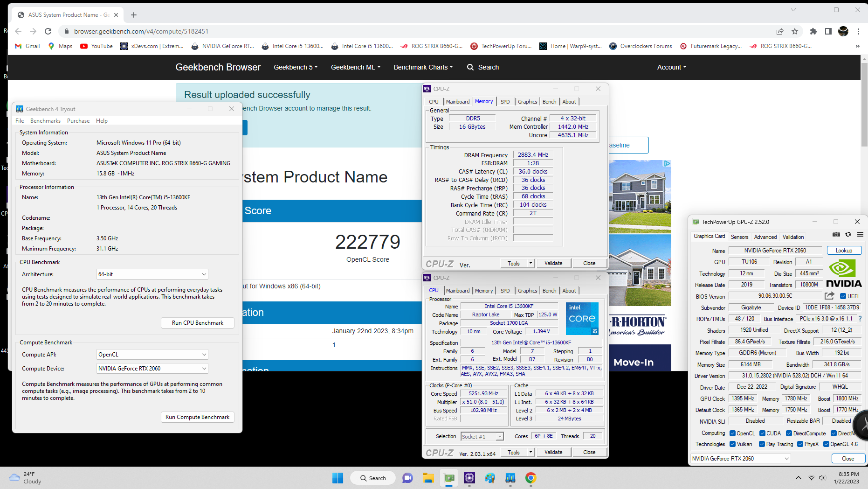Toggle the DirectCompute checkbox
This screenshot has height=489, width=868.
pyautogui.click(x=789, y=433)
